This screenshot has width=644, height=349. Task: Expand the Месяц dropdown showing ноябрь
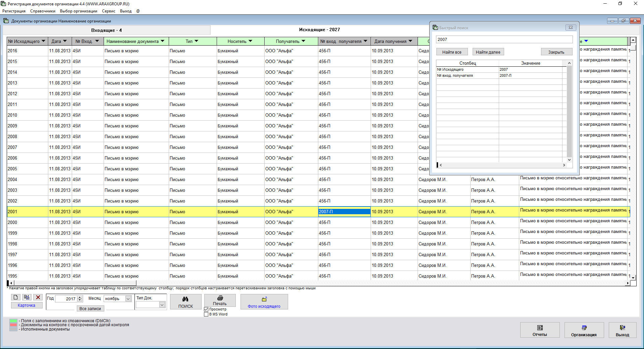coord(128,299)
